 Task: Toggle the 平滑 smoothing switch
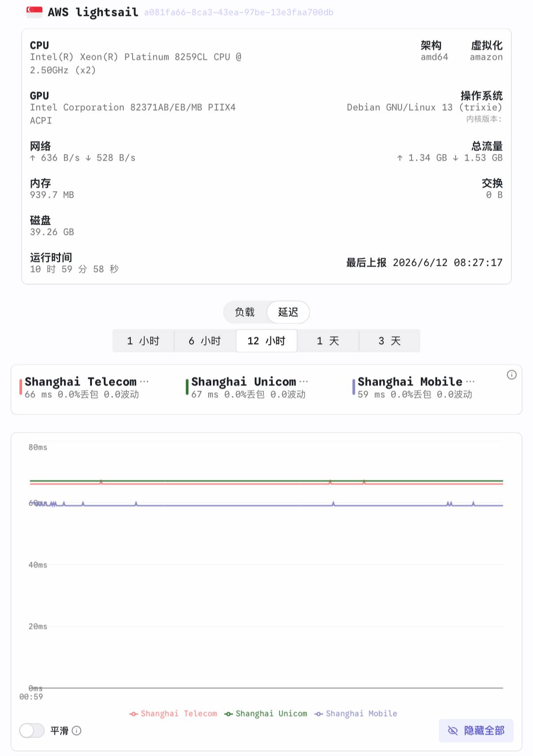tap(32, 730)
